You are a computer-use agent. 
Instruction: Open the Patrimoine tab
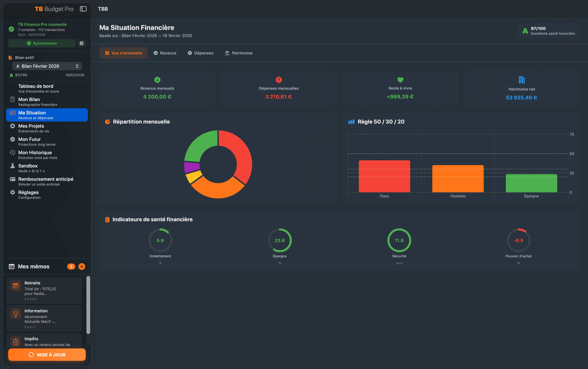click(239, 53)
